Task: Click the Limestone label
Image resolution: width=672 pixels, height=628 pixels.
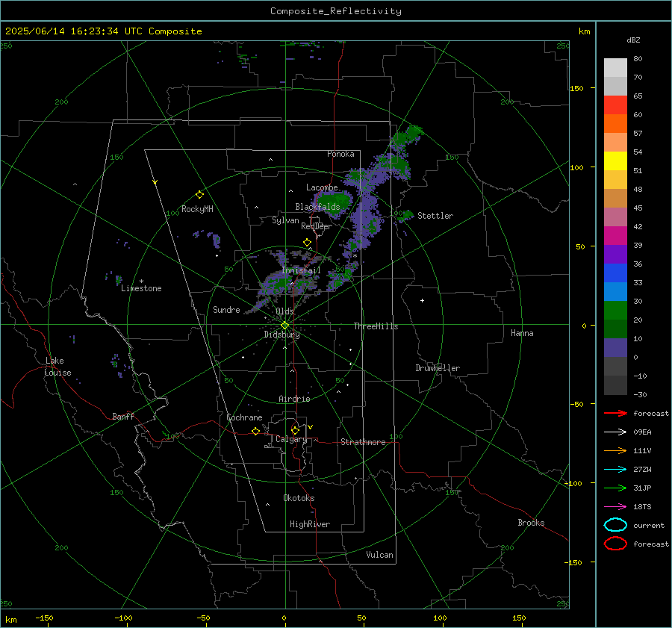Action: click(141, 288)
